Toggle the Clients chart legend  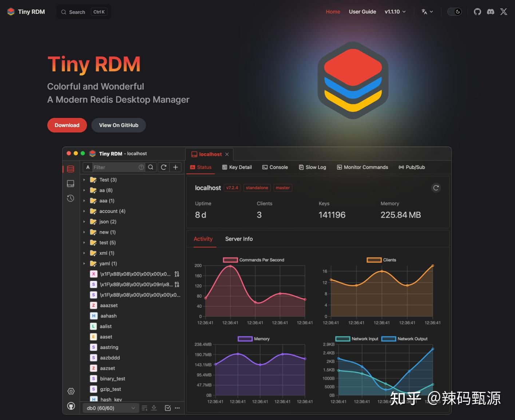(x=381, y=260)
